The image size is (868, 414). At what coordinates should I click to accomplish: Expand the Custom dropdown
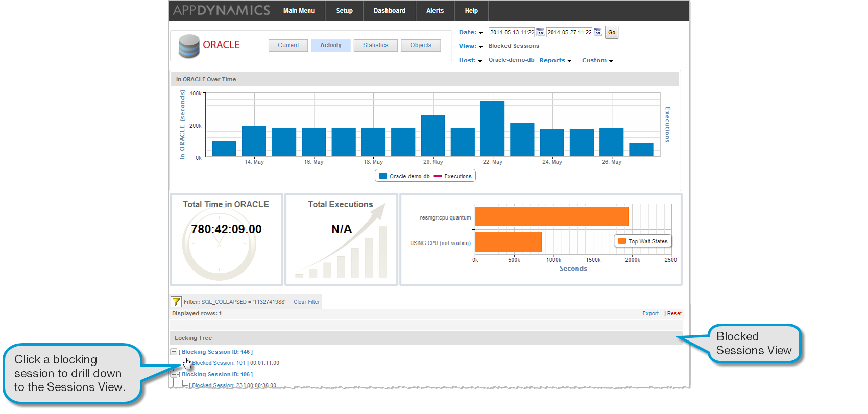pos(597,60)
